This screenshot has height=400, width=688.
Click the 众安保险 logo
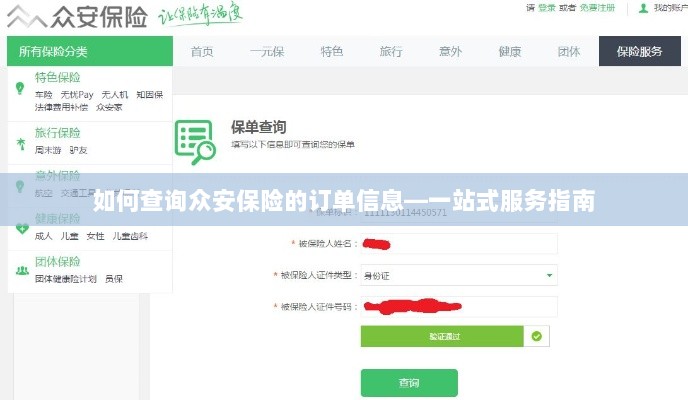tap(77, 17)
